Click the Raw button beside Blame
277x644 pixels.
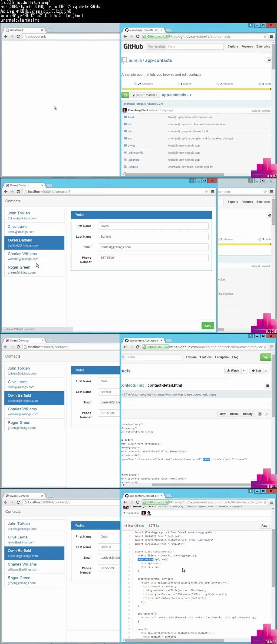point(223,414)
